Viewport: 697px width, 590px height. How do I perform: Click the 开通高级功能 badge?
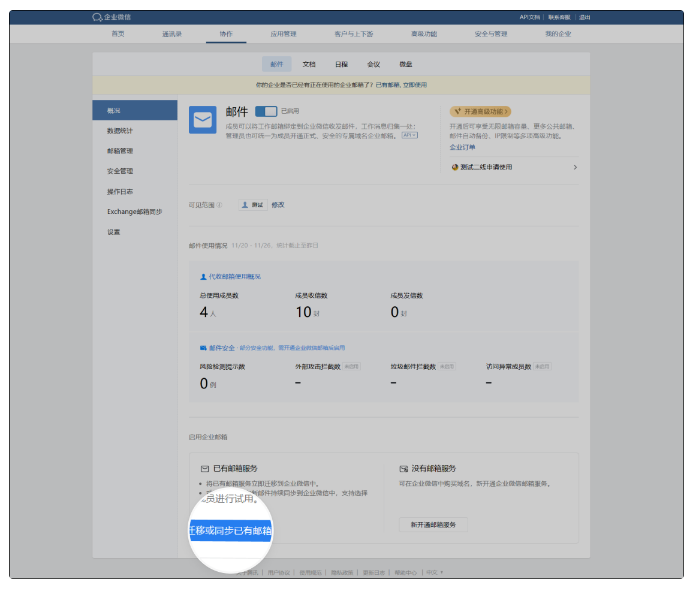(x=482, y=112)
